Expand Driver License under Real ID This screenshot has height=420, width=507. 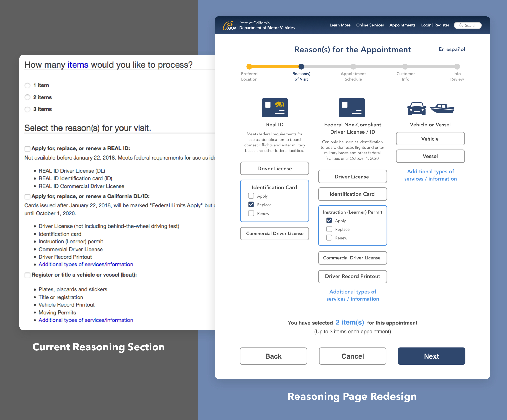pyautogui.click(x=275, y=168)
